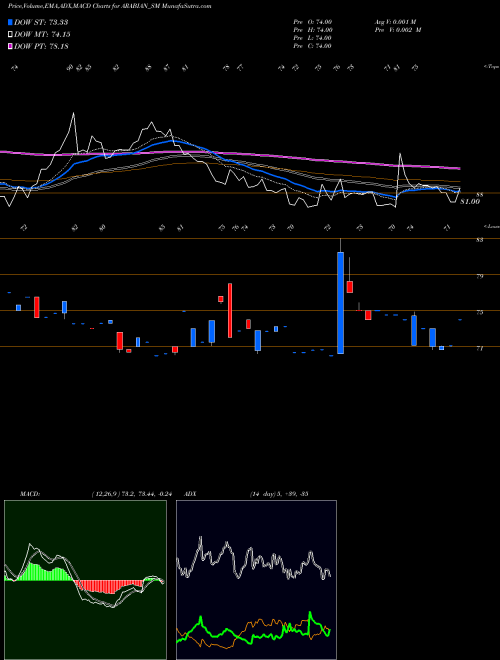The width and height of the screenshot is (500, 660).
Task: Click the Pre L: 74.00 value
Action: 313,38
